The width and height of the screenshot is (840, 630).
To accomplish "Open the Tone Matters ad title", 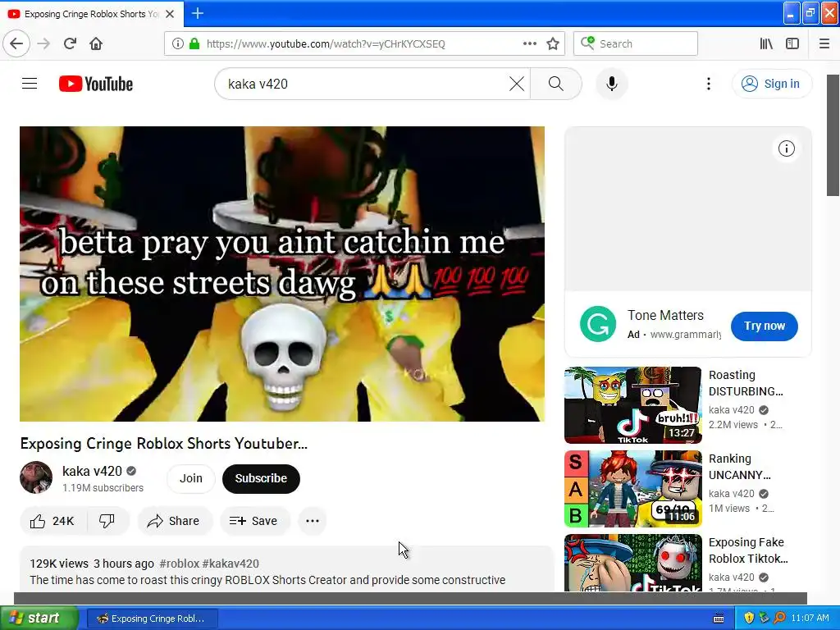I will tap(665, 316).
